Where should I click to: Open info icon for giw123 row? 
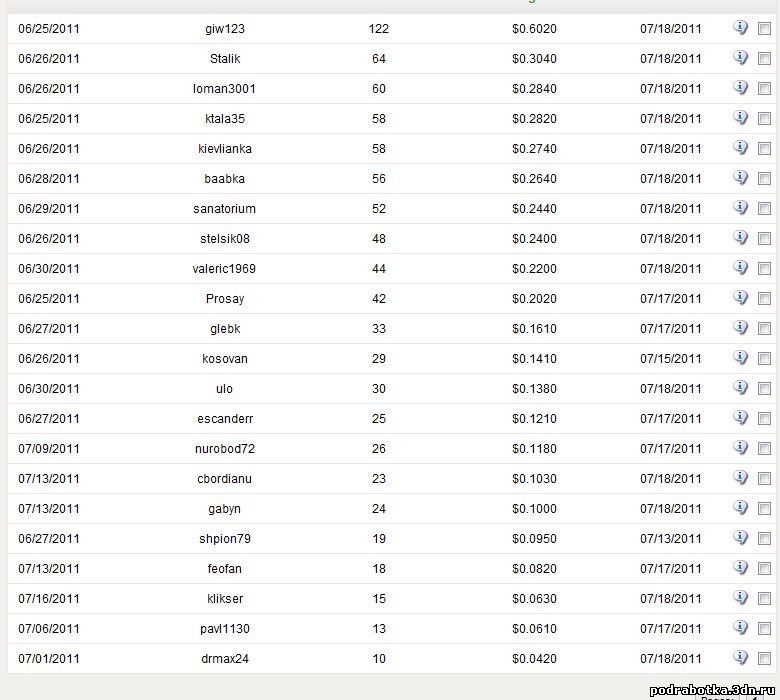click(x=740, y=28)
